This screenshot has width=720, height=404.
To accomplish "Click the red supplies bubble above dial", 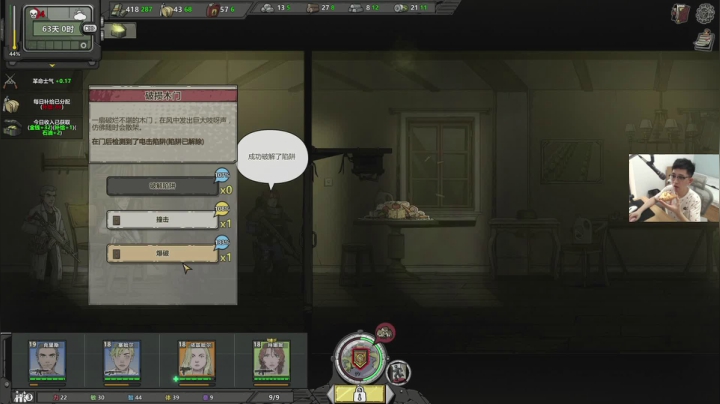I will click(x=385, y=333).
